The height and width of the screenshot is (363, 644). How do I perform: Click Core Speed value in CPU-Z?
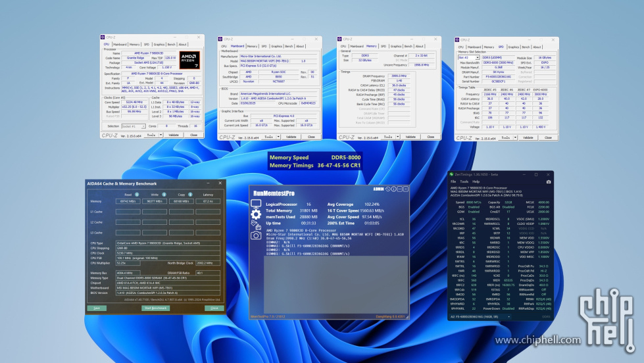point(134,102)
